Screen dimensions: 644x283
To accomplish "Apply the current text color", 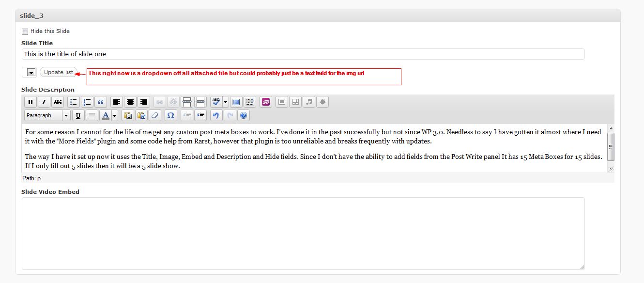I will pos(106,115).
